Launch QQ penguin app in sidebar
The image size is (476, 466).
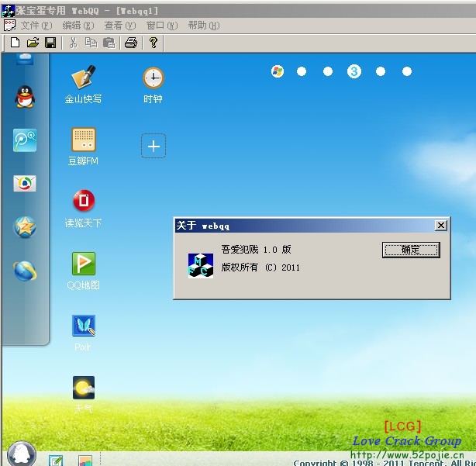tap(25, 97)
